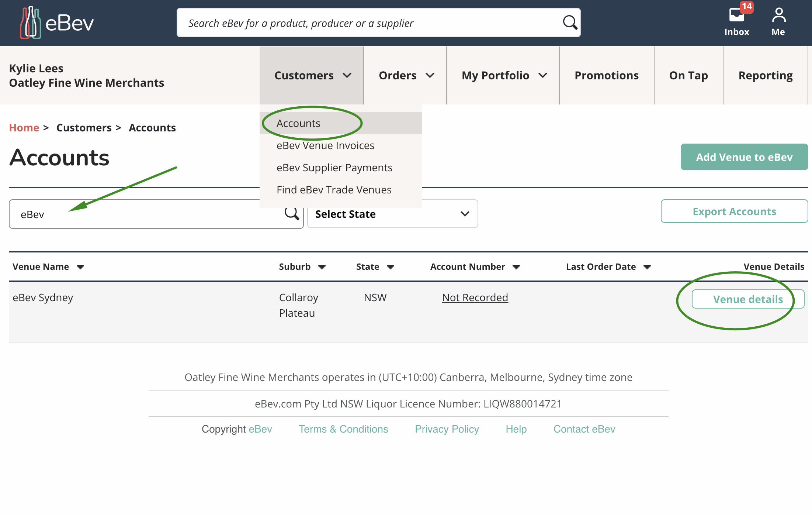This screenshot has width=812, height=516.
Task: Choose Find eBev Trade Venues
Action: [x=334, y=190]
